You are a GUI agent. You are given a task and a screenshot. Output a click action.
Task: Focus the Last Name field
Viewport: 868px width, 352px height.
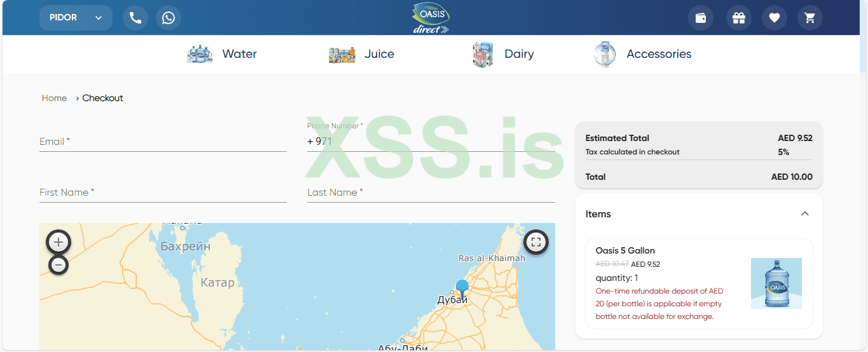click(431, 192)
